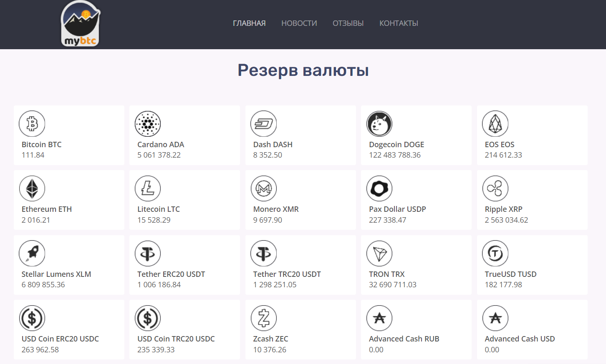Click the "Advanced Cash USD" label

pyautogui.click(x=520, y=339)
